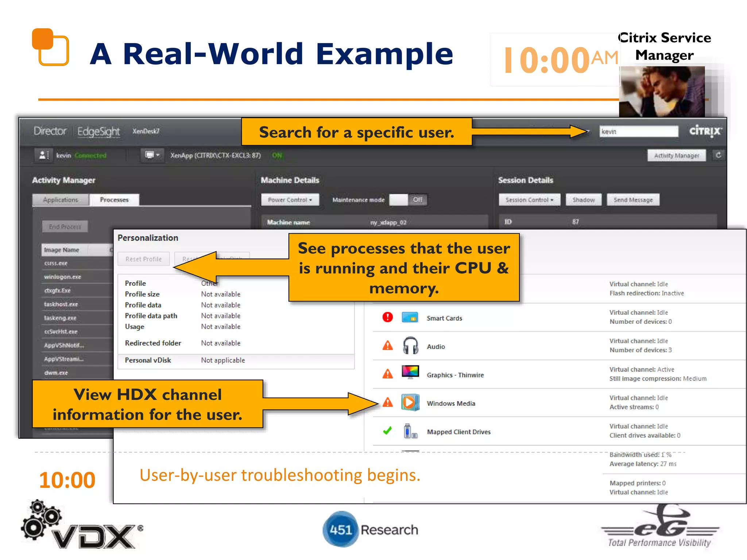
Task: Click the End Process button
Action: tap(65, 226)
